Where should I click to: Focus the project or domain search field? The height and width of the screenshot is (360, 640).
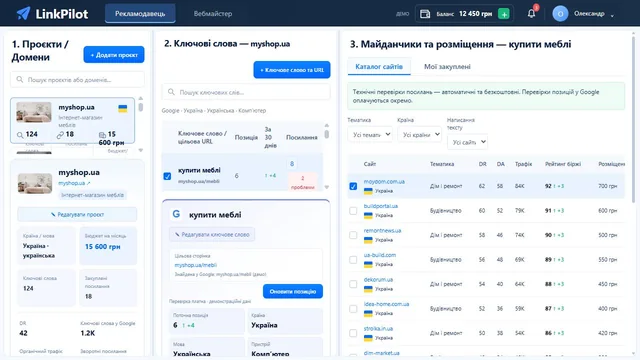coord(78,80)
